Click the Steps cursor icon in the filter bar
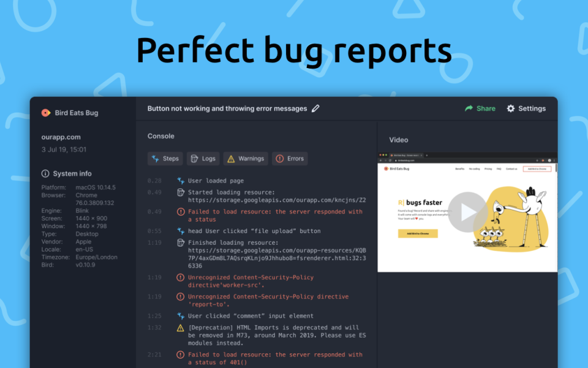588x368 pixels. click(x=154, y=158)
